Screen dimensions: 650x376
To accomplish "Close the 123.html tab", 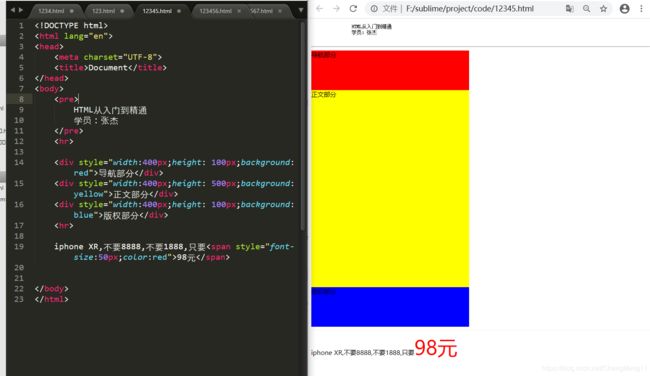I will [x=122, y=11].
